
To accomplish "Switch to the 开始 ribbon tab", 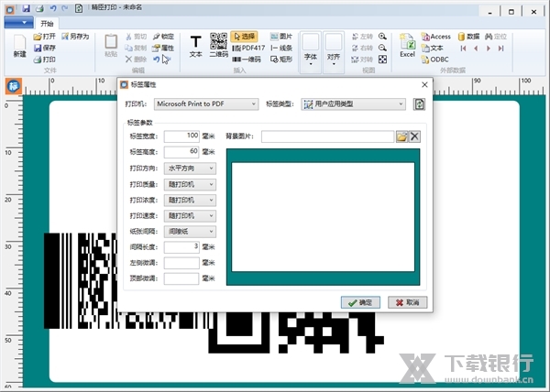I will 46,23.
